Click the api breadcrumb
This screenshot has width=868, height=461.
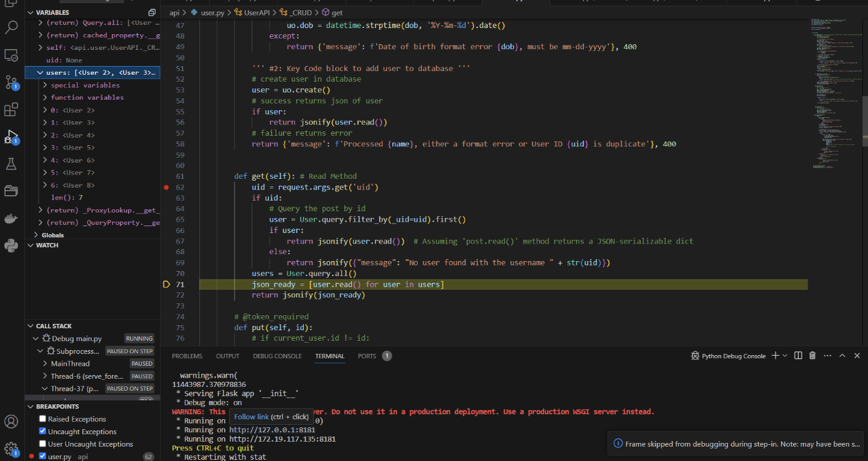[174, 12]
